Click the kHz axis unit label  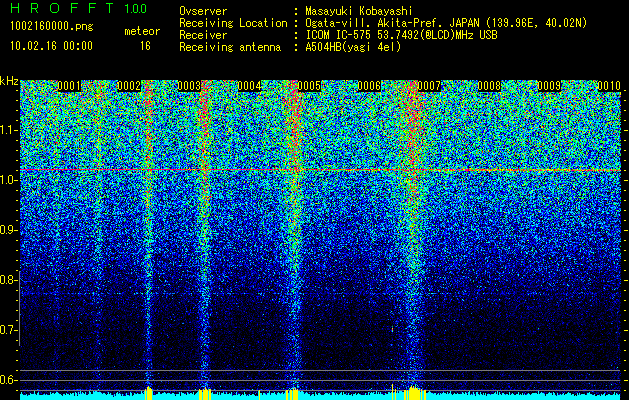click(9, 81)
